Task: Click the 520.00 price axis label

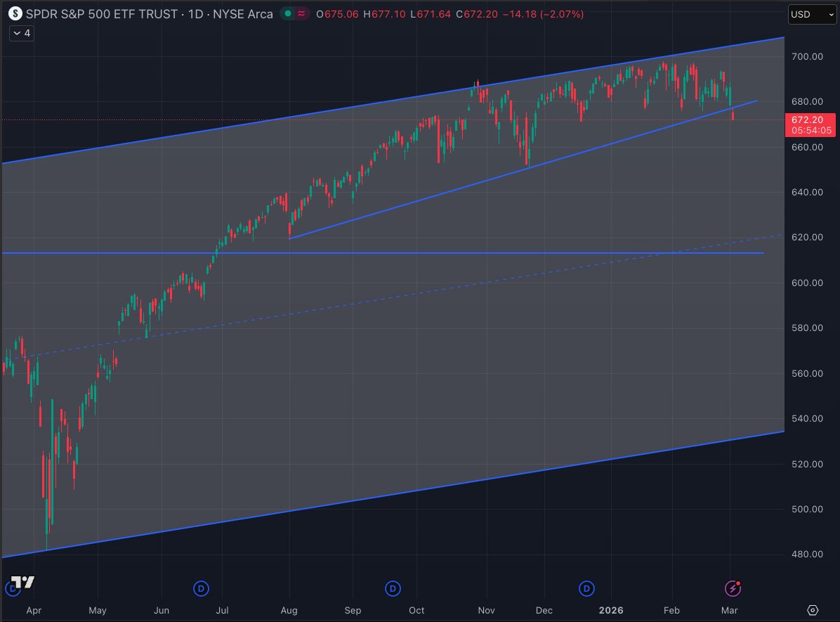Action: (807, 464)
